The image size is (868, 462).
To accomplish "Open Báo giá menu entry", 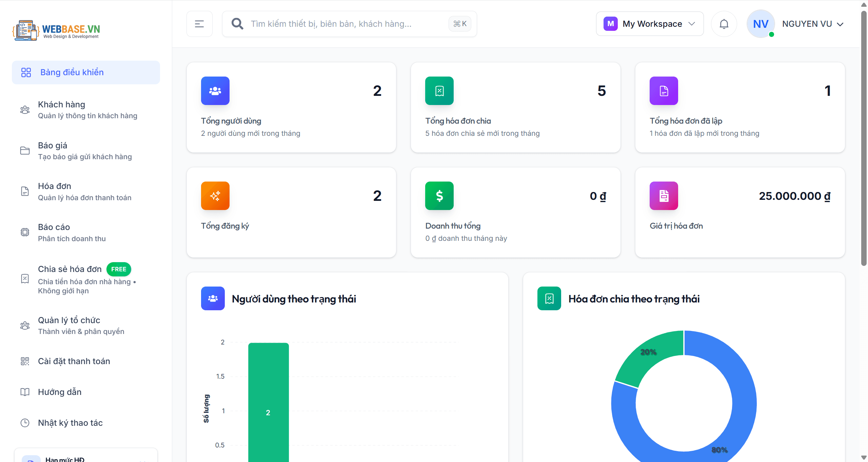I will click(86, 151).
